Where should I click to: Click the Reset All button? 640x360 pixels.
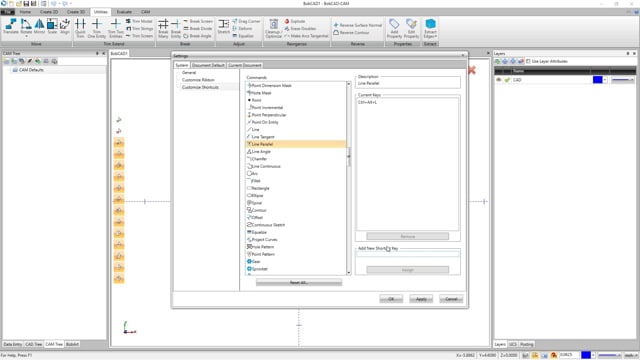pyautogui.click(x=299, y=282)
